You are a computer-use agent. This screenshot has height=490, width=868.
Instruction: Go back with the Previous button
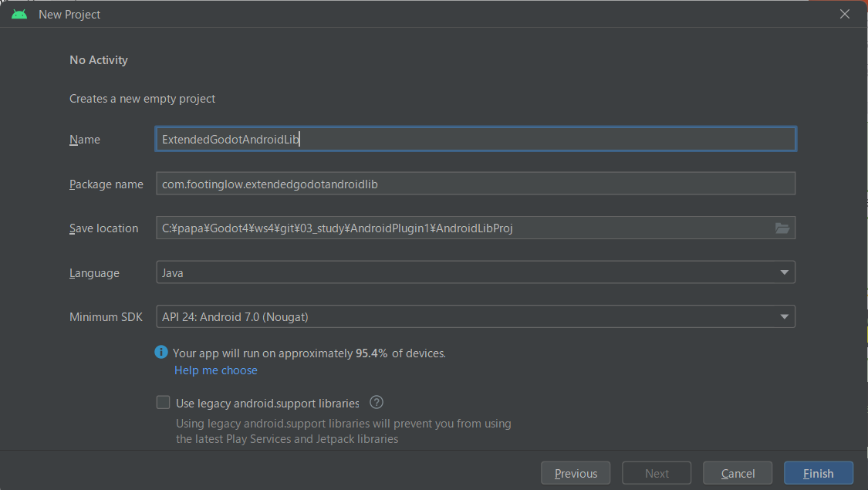576,473
